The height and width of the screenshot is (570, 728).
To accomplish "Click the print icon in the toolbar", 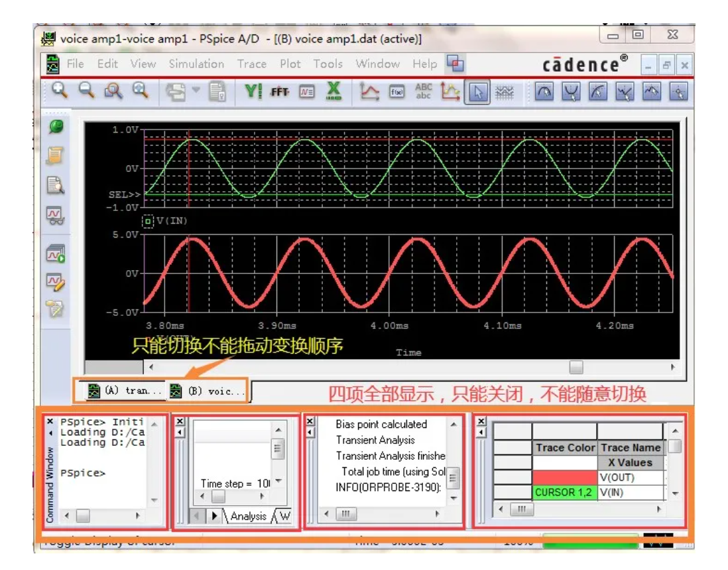I will click(x=176, y=91).
